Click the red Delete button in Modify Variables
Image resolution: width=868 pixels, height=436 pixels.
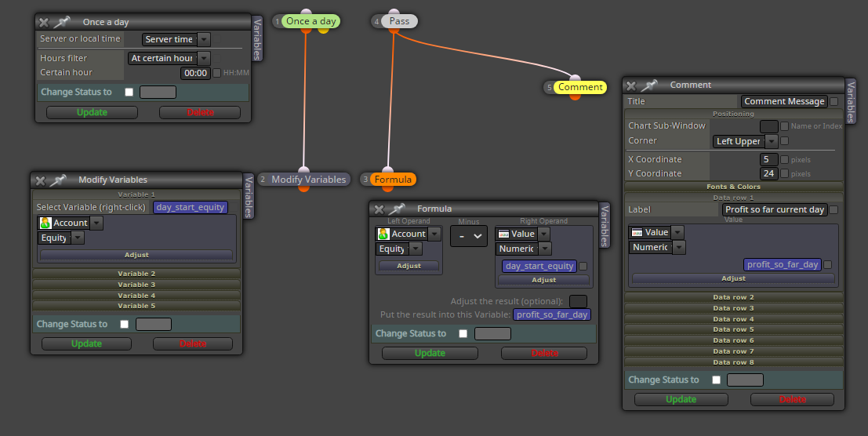193,343
